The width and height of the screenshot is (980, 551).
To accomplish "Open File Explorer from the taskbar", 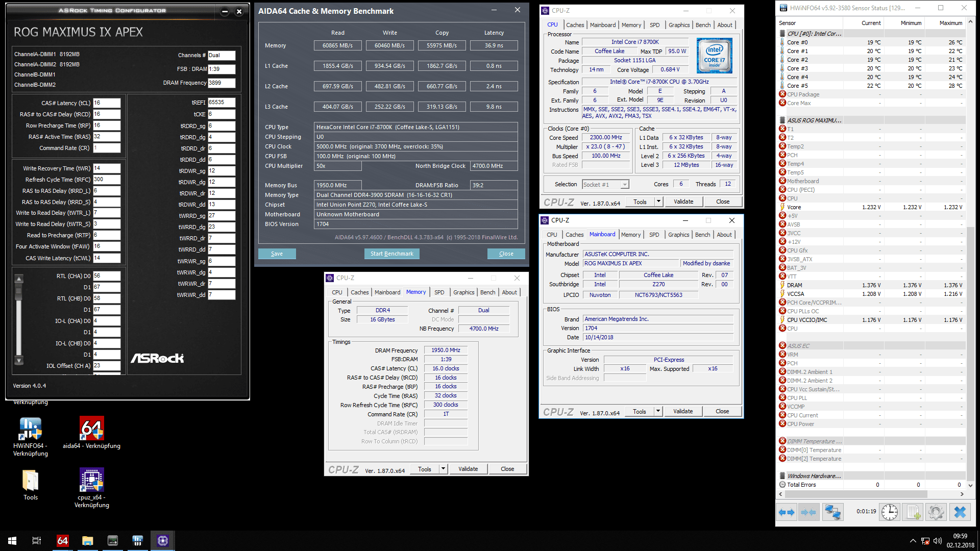I will [87, 541].
